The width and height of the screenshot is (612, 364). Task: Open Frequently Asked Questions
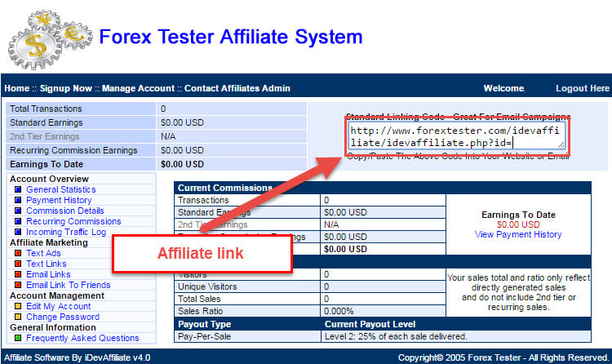point(82,338)
